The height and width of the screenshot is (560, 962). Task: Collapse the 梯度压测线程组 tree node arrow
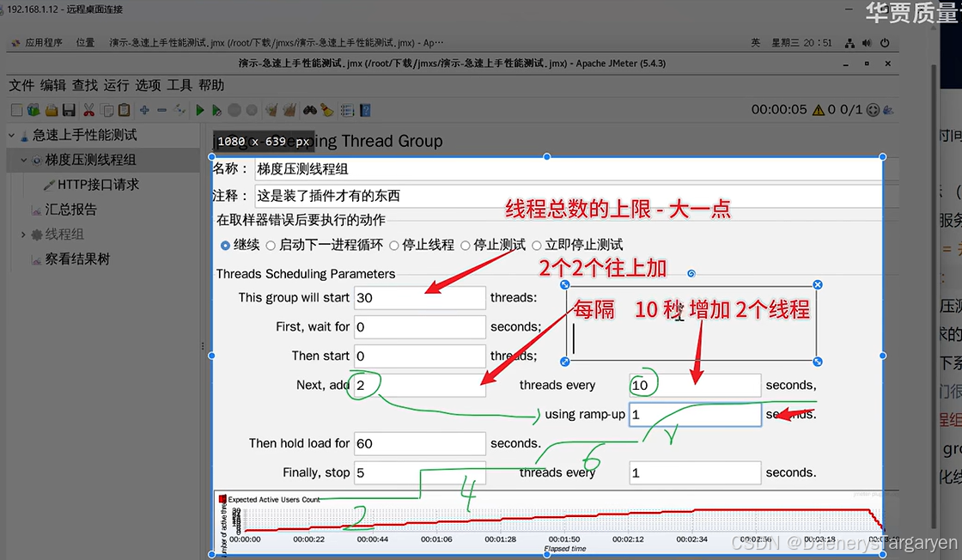point(23,160)
